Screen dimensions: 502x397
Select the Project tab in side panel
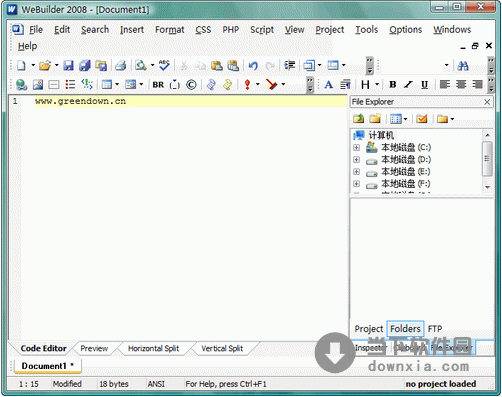(369, 329)
